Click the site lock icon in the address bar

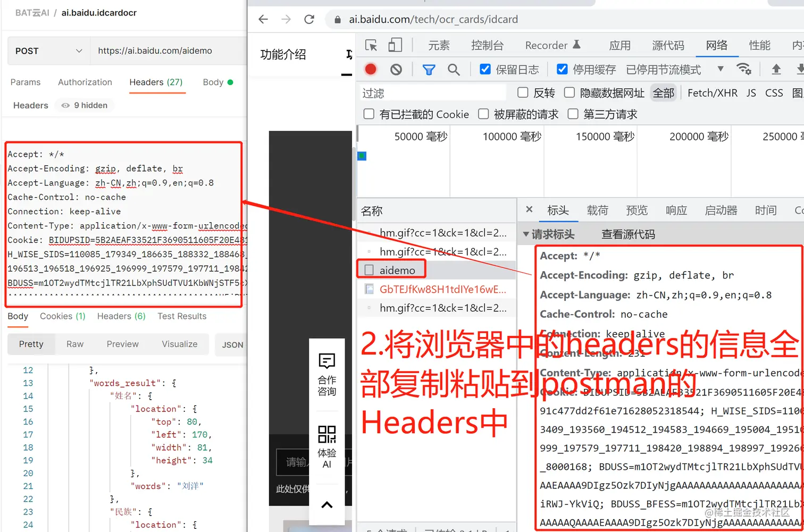coord(337,20)
